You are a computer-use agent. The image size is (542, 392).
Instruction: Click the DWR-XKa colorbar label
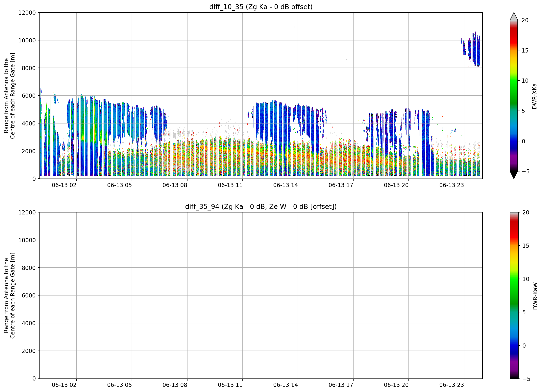tap(535, 96)
